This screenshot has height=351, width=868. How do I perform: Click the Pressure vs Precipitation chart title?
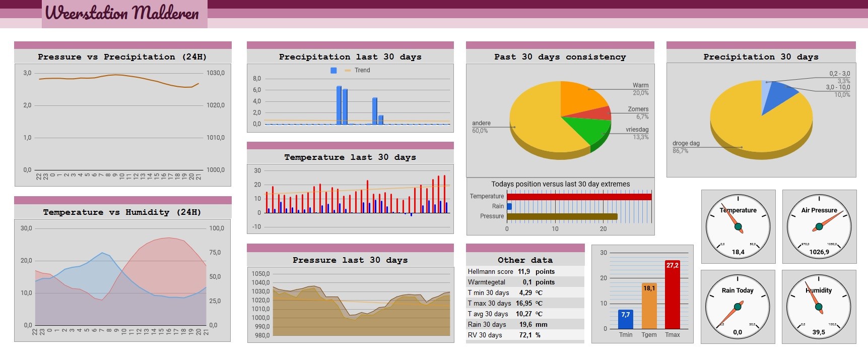click(x=122, y=57)
